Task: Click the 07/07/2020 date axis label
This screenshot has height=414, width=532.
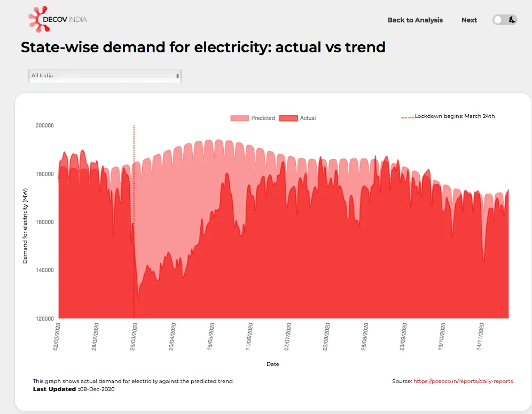Action: click(288, 337)
